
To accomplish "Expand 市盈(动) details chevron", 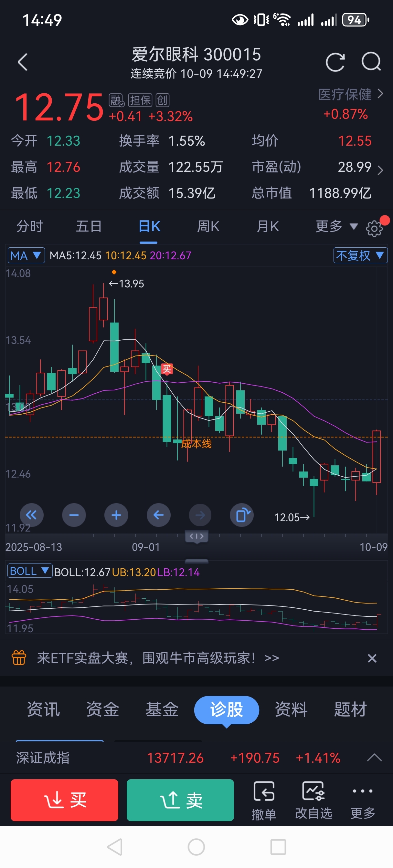I will pyautogui.click(x=380, y=170).
